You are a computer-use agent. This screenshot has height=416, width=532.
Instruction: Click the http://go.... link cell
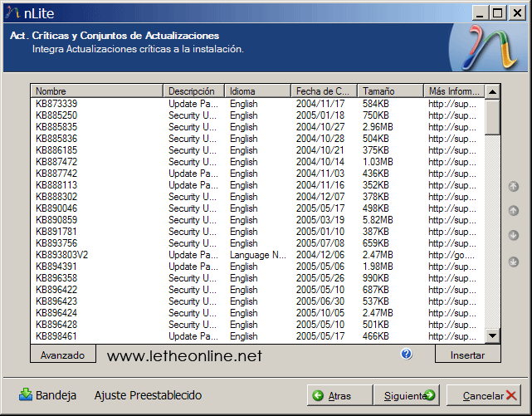point(451,255)
